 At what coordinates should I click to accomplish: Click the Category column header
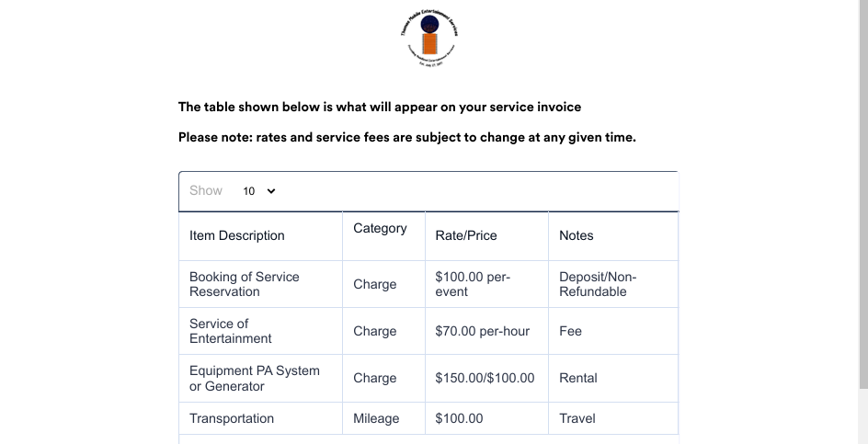pos(383,236)
